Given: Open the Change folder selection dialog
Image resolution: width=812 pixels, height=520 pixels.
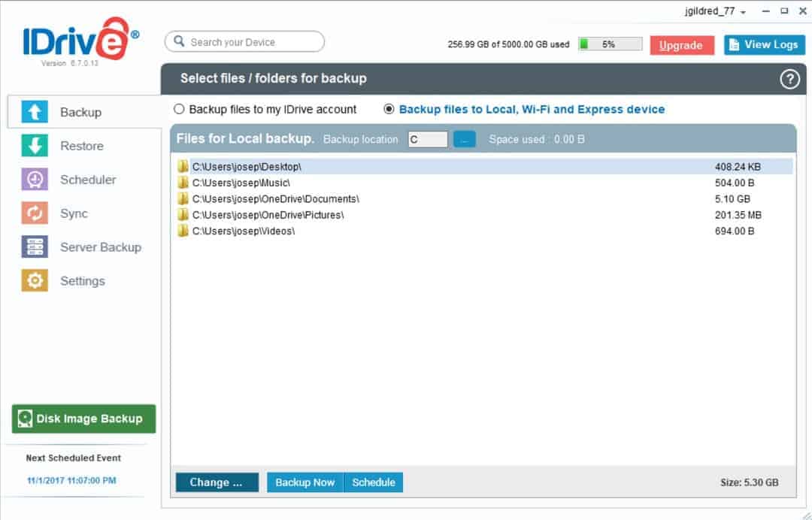Looking at the screenshot, I should coord(217,482).
